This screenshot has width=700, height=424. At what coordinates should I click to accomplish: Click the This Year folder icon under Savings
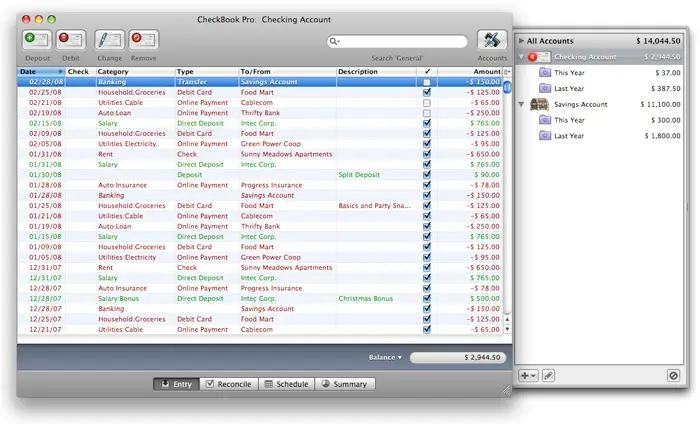pyautogui.click(x=545, y=120)
